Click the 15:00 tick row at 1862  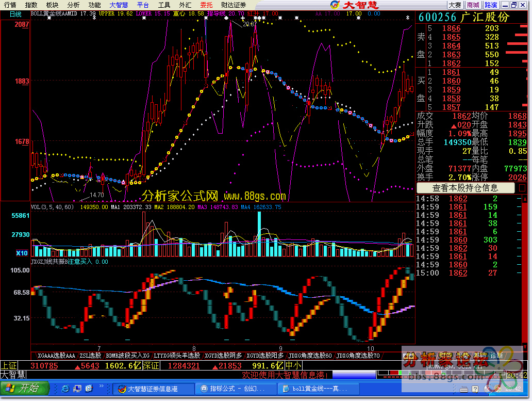[x=468, y=273]
